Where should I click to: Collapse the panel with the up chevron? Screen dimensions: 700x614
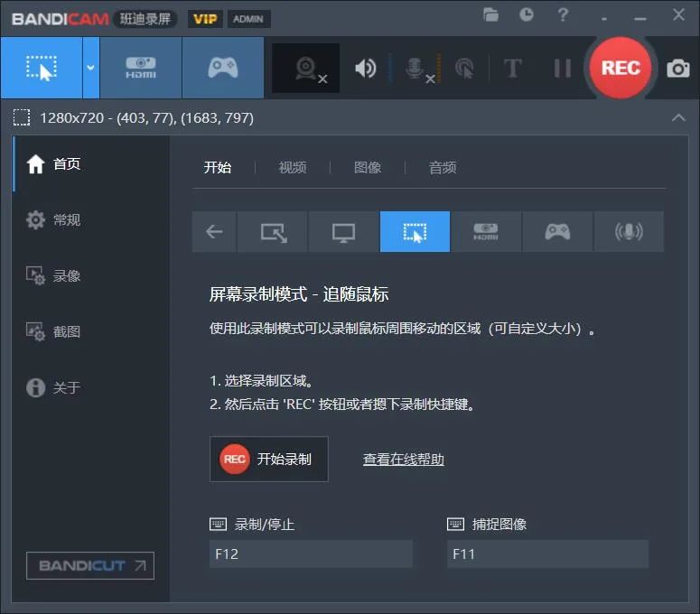[678, 117]
